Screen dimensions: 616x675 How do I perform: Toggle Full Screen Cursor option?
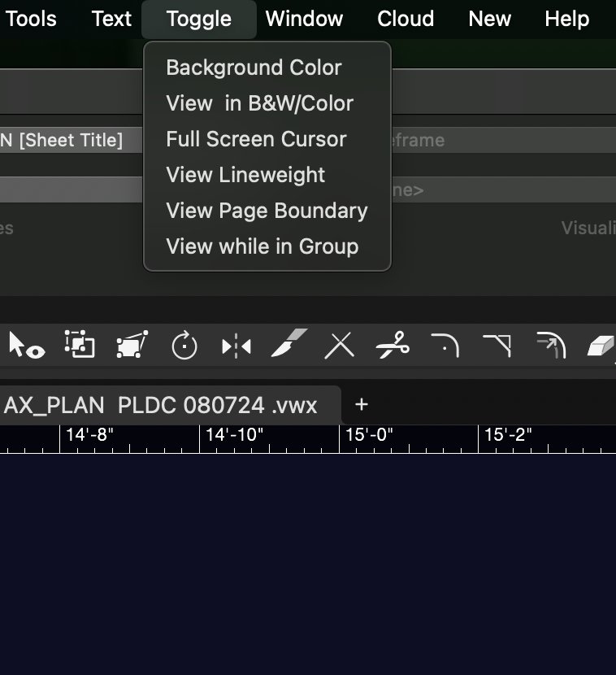click(256, 139)
